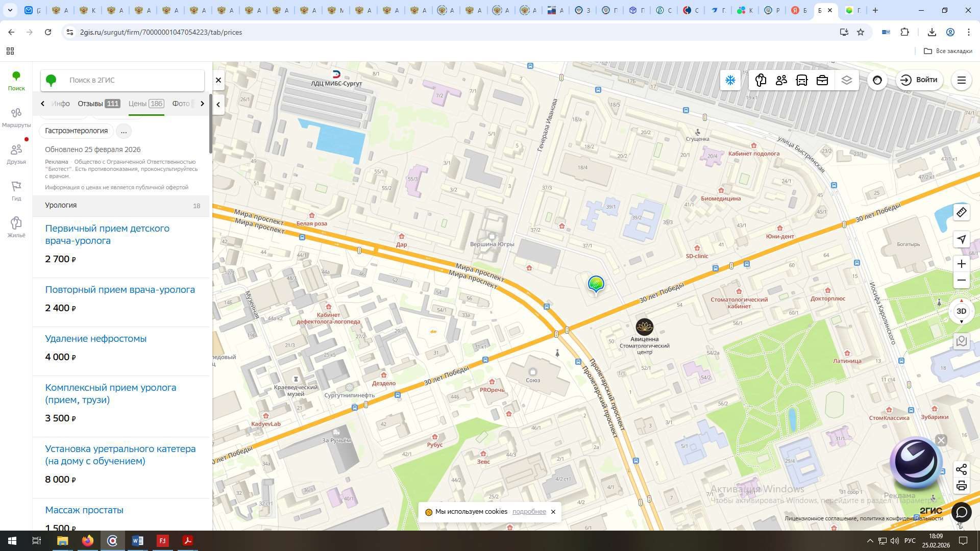The width and height of the screenshot is (980, 551).
Task: Open the Друзья friends section
Action: click(16, 155)
